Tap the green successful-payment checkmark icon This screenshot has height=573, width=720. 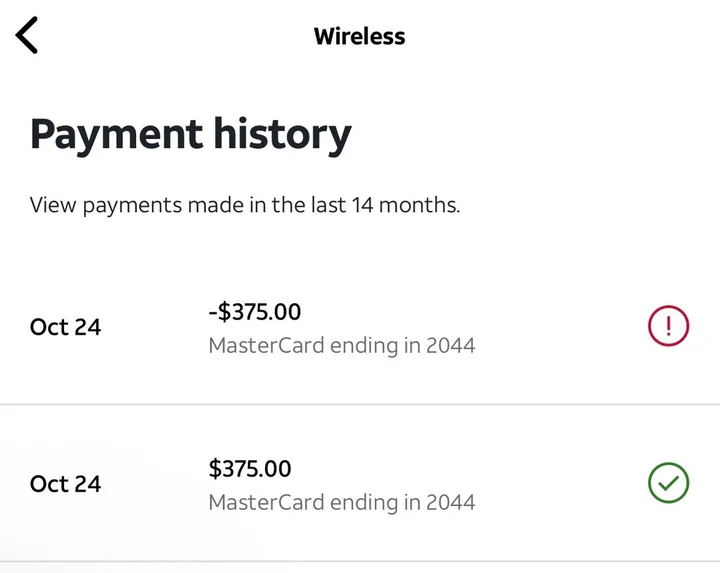[x=668, y=484]
